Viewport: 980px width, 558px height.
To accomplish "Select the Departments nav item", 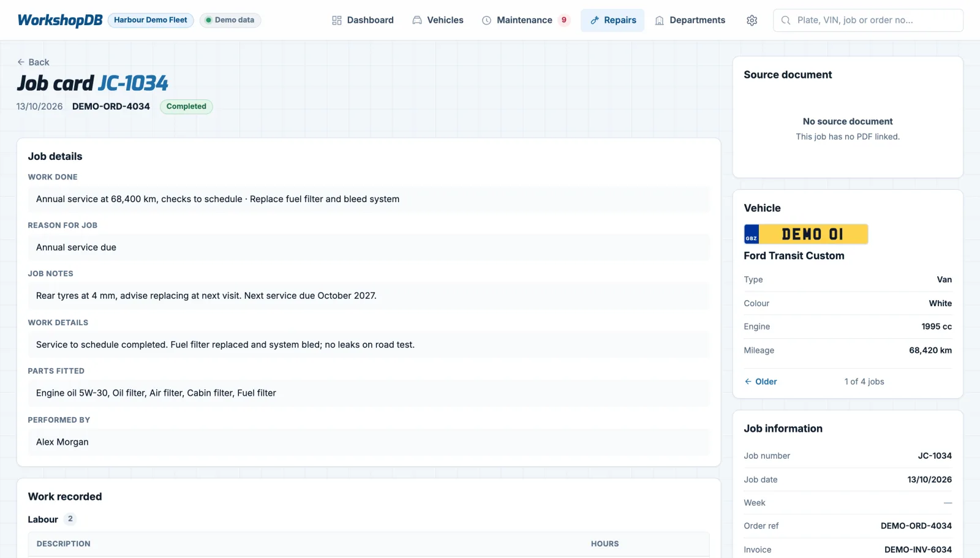I will [x=690, y=20].
